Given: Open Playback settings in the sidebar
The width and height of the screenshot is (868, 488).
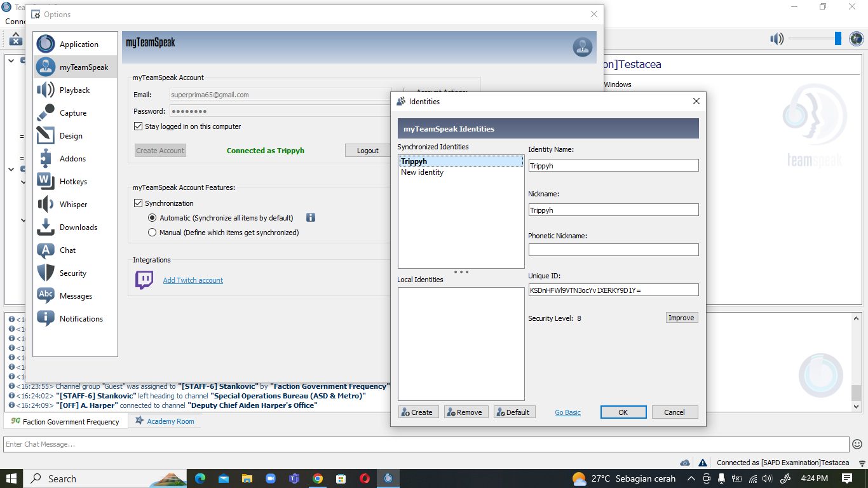Looking at the screenshot, I should 76,90.
